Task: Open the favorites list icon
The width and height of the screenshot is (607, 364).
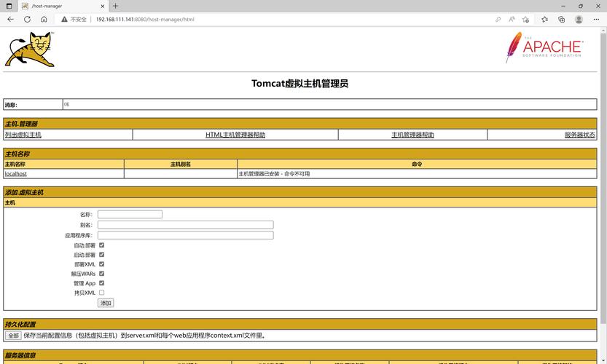Action: [544, 20]
